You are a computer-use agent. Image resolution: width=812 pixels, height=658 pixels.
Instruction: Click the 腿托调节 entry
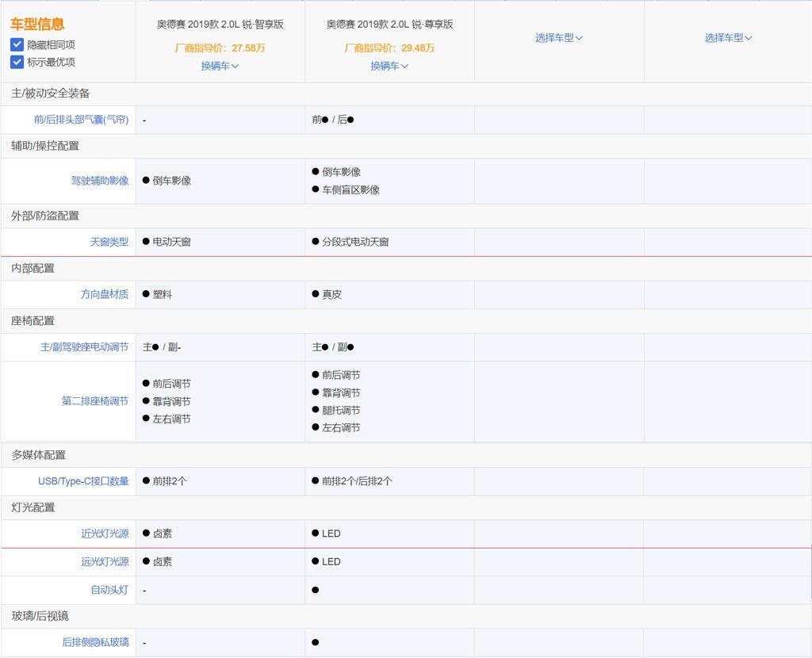pos(336,410)
